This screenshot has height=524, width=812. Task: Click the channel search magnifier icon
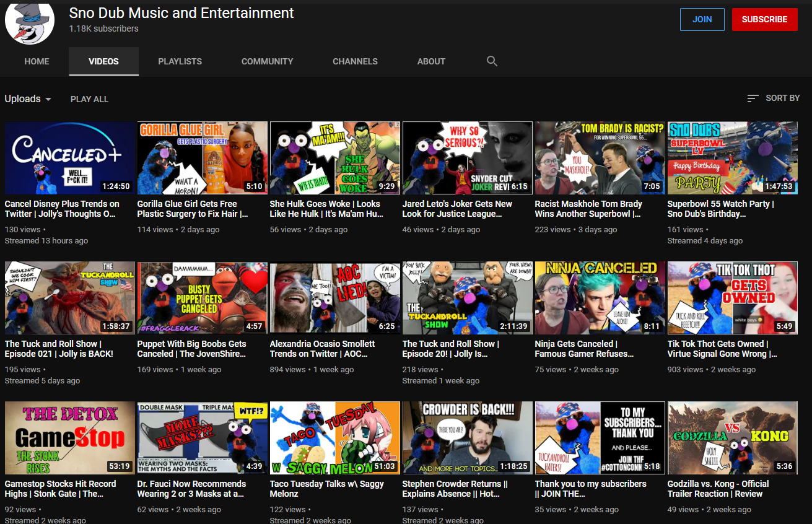click(492, 61)
